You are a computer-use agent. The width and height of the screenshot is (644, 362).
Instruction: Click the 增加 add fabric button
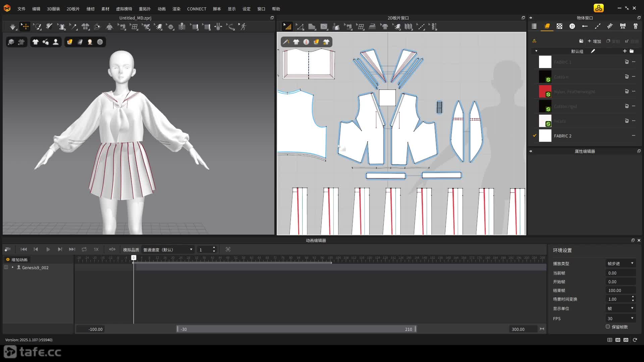click(x=594, y=41)
